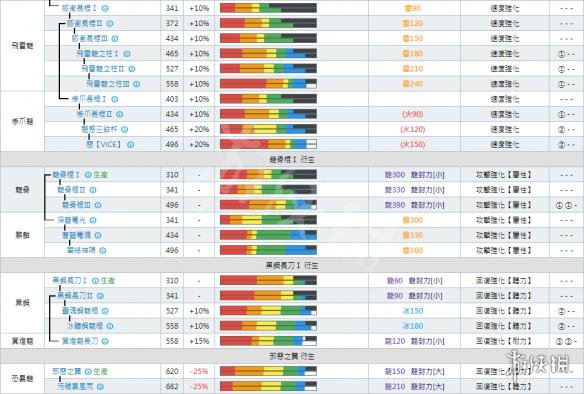Open info icon beside 飛雷龍之柱Ⅰ
This screenshot has width=584, height=394.
[x=127, y=54]
